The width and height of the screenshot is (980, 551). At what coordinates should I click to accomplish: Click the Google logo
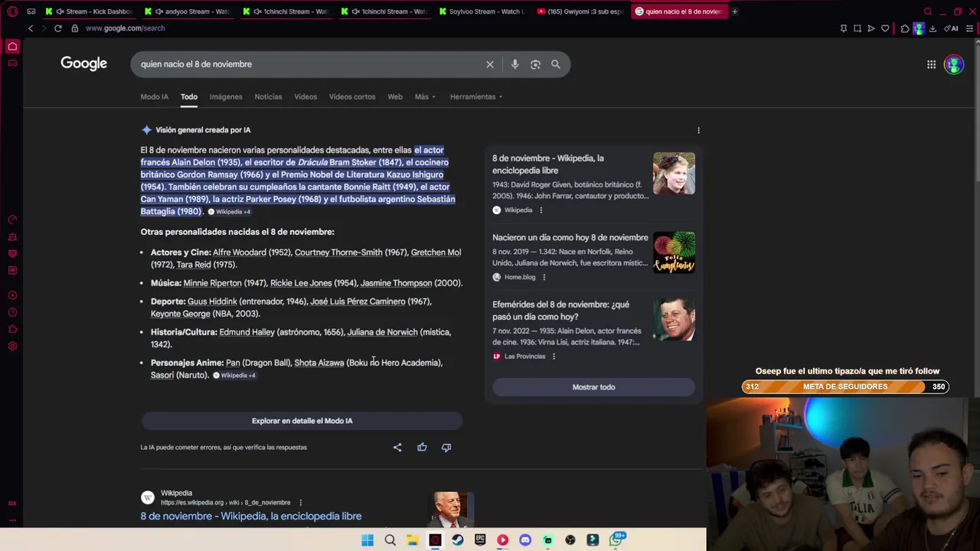pyautogui.click(x=84, y=64)
